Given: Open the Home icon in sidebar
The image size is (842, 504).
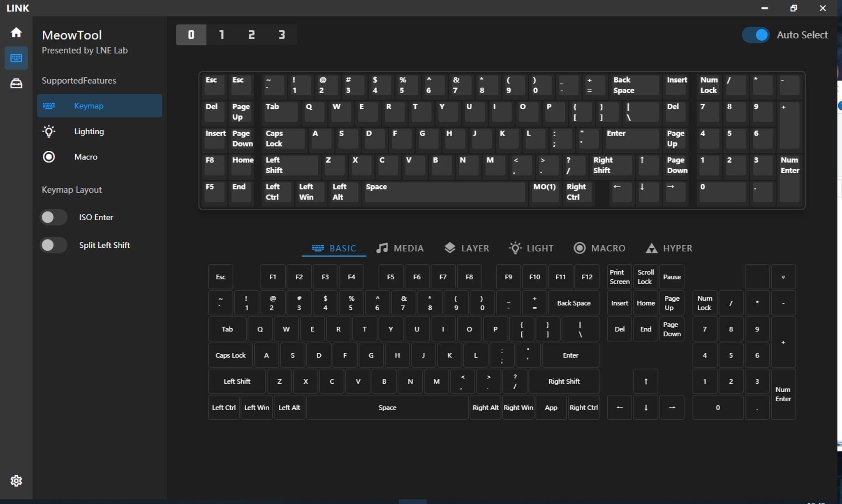Looking at the screenshot, I should [16, 32].
